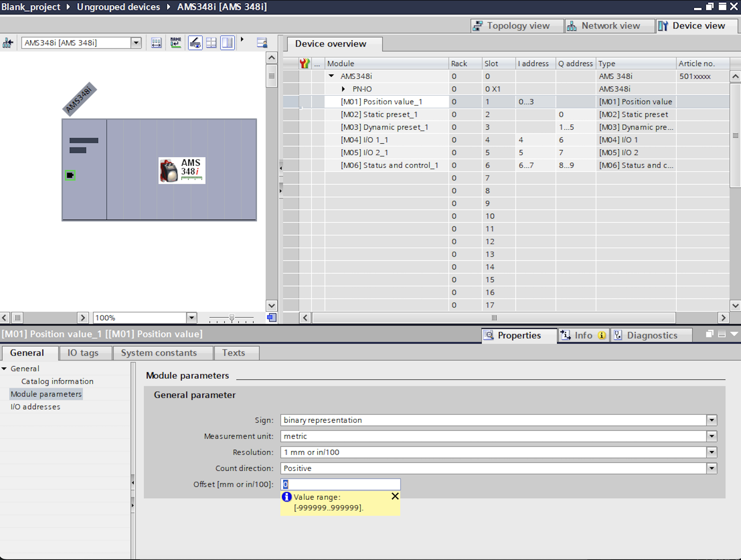Image resolution: width=741 pixels, height=560 pixels.
Task: Open the IO tags tab
Action: coord(83,353)
